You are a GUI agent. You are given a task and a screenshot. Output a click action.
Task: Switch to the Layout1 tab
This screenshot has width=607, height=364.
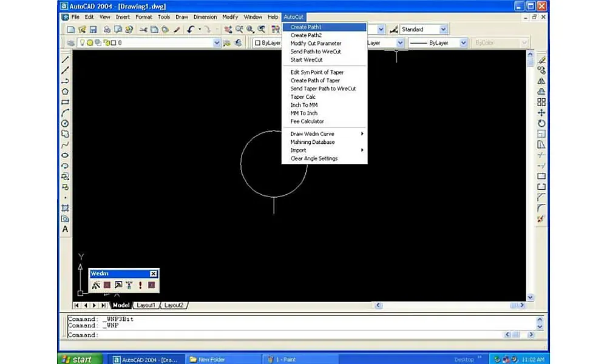click(146, 305)
